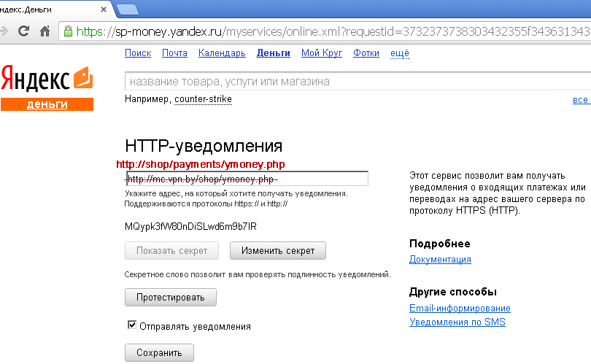
Task: Open Email-информирование link
Action: 460,309
